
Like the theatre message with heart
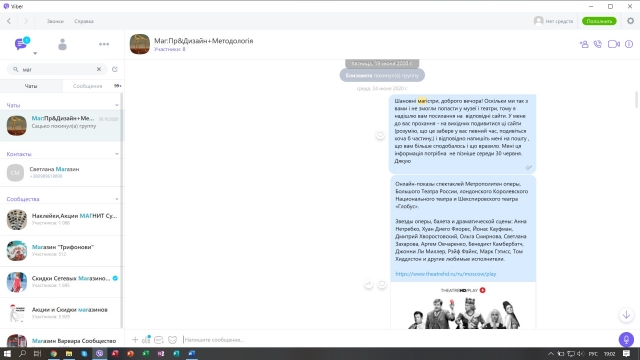[382, 284]
